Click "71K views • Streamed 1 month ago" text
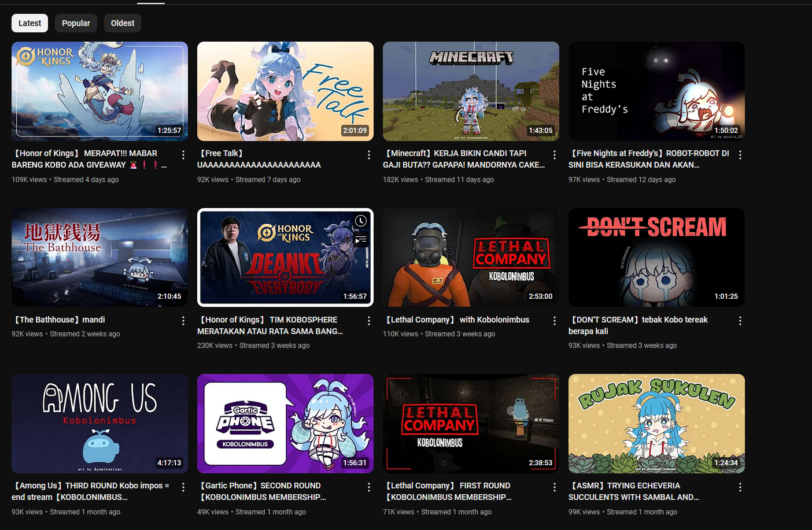This screenshot has height=530, width=812. (437, 512)
